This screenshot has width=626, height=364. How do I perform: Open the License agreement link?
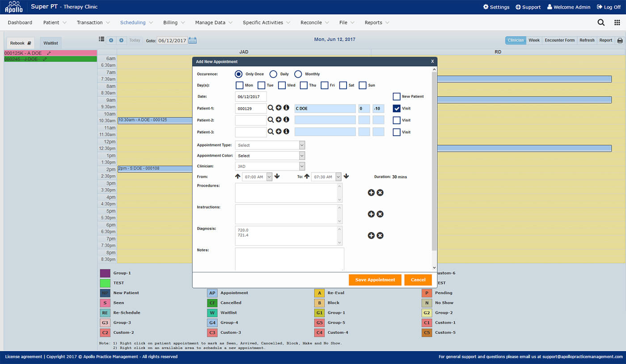(23, 356)
